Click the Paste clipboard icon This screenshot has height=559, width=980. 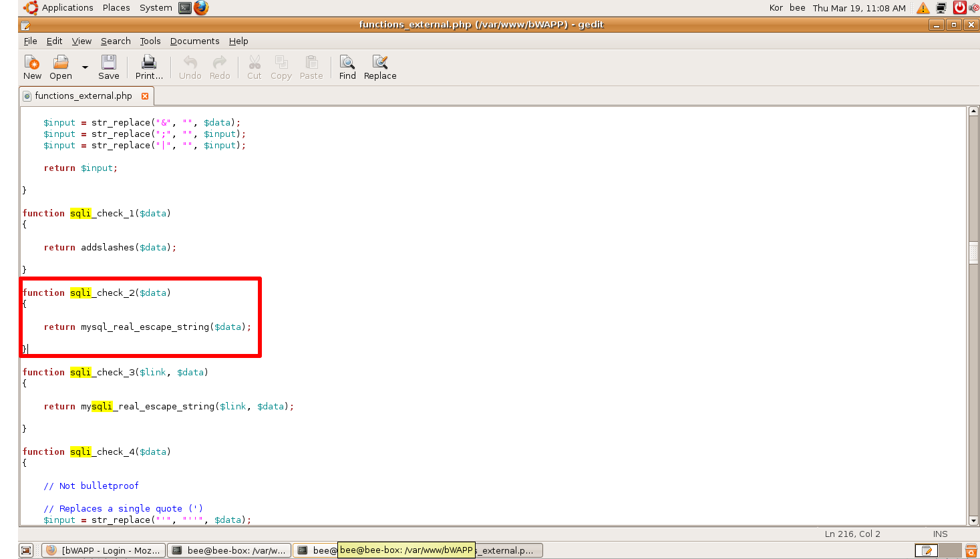coord(311,67)
